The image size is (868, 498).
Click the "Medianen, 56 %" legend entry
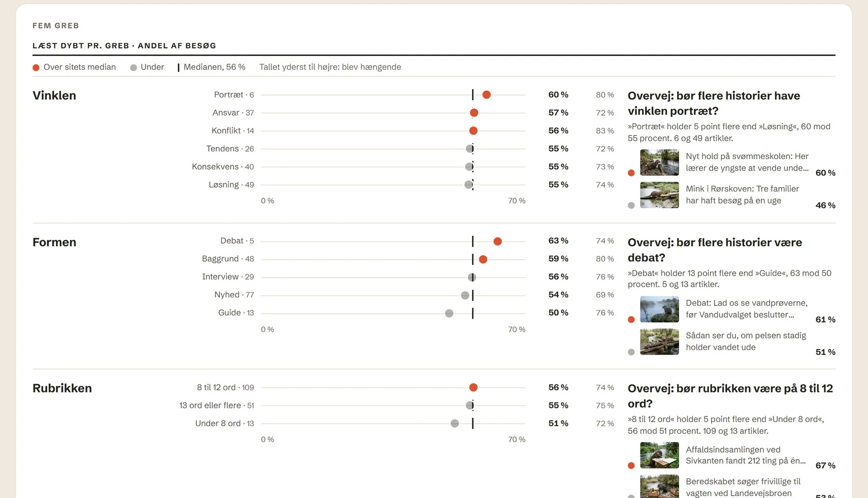(x=212, y=67)
